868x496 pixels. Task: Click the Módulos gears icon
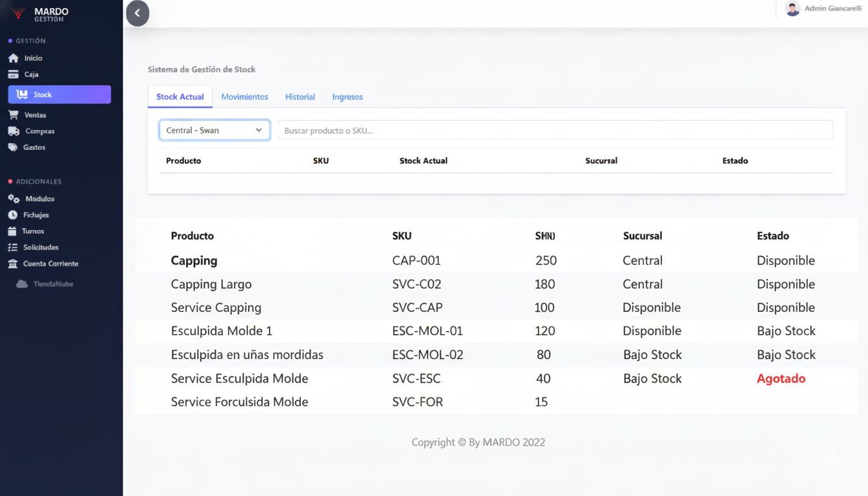[14, 199]
